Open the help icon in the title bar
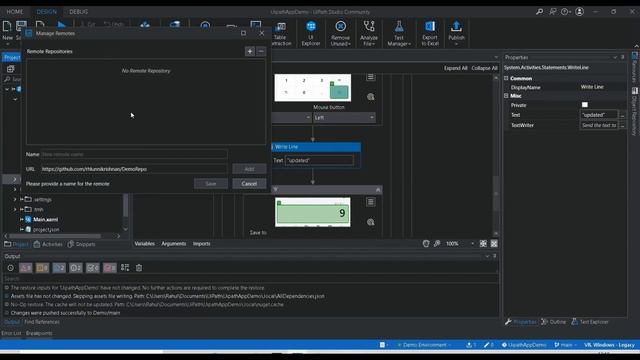The image size is (640, 360). click(x=565, y=12)
